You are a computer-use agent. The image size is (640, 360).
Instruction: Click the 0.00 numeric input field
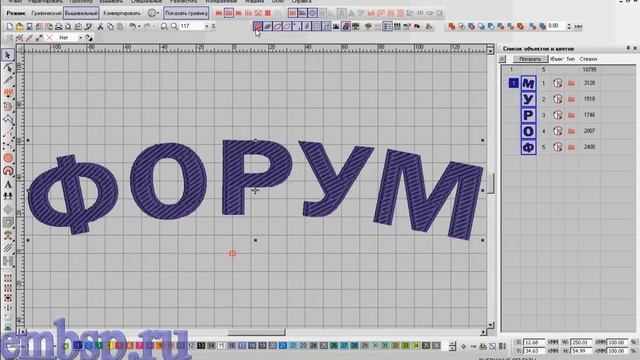pos(556,26)
